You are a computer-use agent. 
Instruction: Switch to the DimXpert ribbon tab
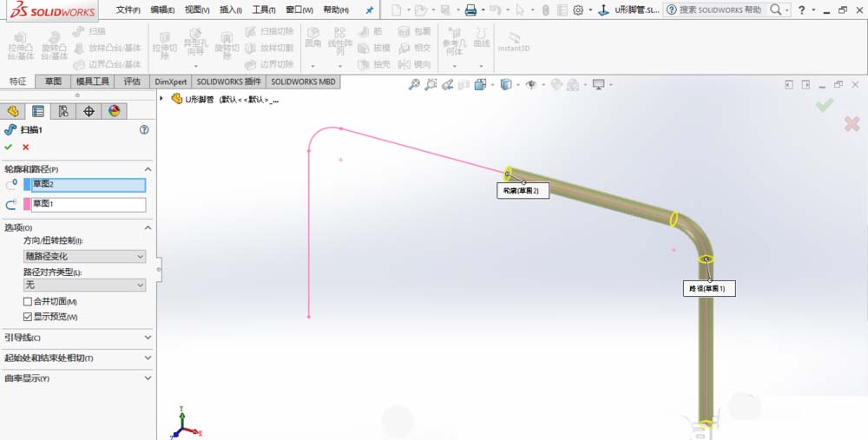point(170,82)
